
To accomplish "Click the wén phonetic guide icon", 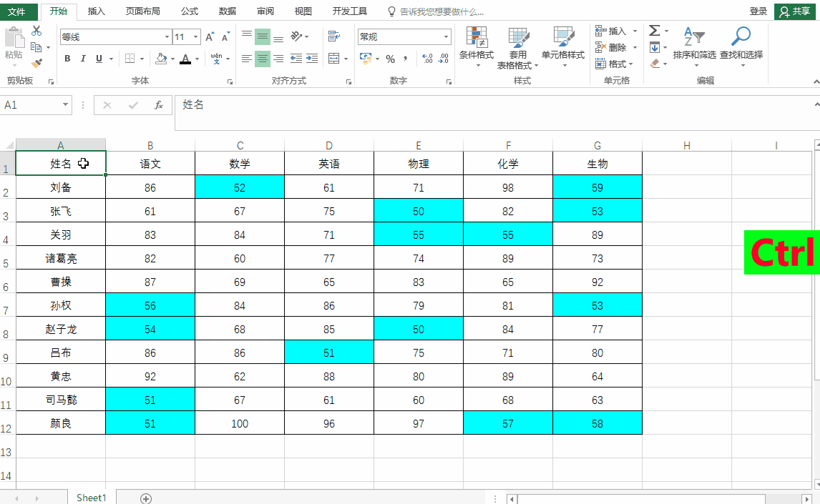I will pos(217,59).
